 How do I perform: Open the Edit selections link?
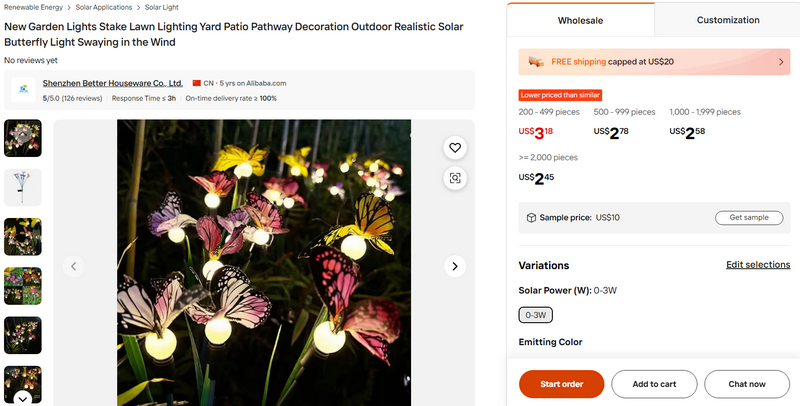(x=757, y=265)
